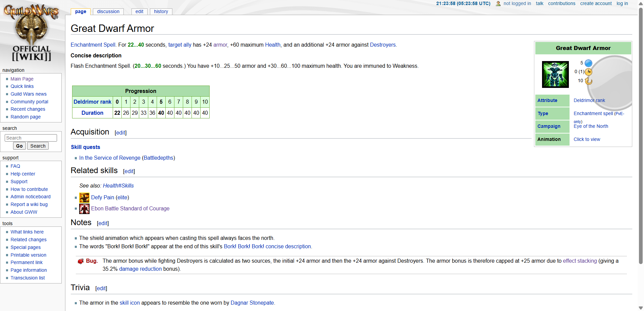Open Bork! Bork! Bork! concise description link
Screen dimensions: 644x311
point(268,246)
